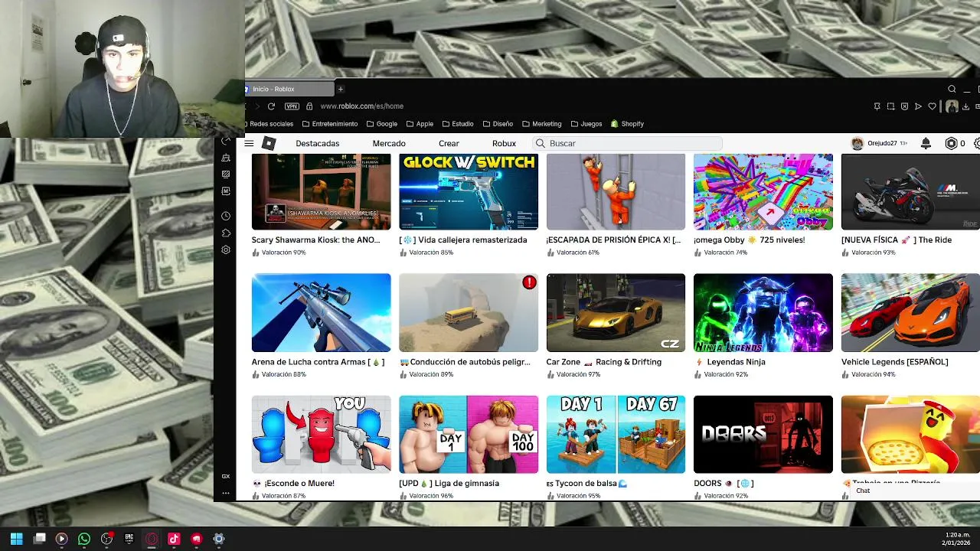Screen dimensions: 980x551
Task: Open Leyendas Ninja game title
Action: 730,362
